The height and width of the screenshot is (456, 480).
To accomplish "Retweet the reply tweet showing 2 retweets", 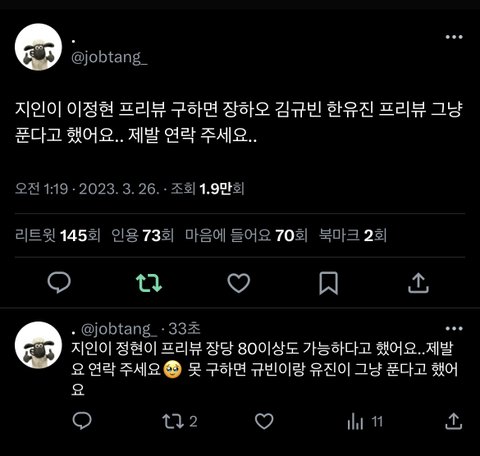I will click(x=179, y=421).
